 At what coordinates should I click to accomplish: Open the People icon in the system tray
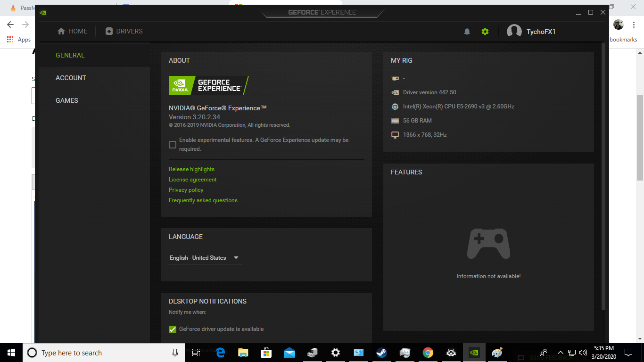[544, 353]
